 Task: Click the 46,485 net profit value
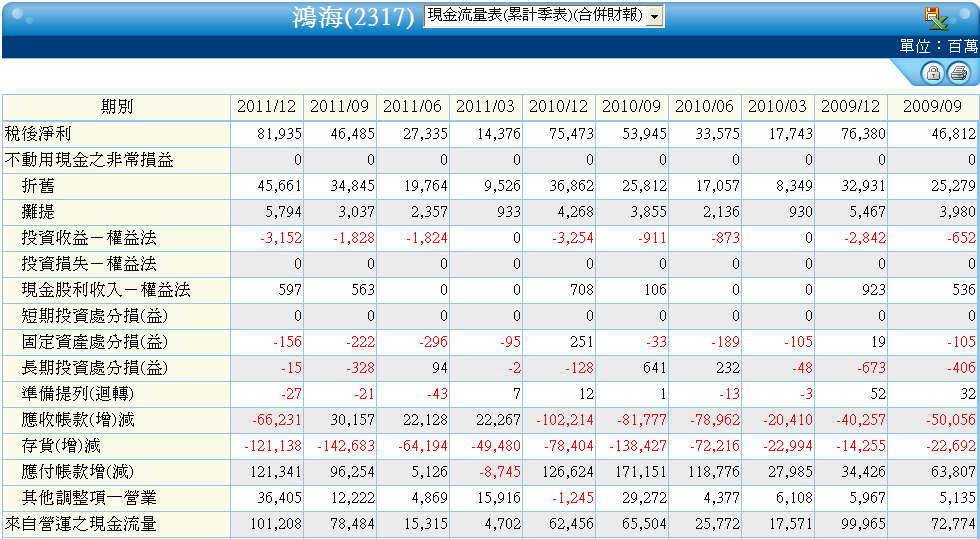pyautogui.click(x=352, y=134)
